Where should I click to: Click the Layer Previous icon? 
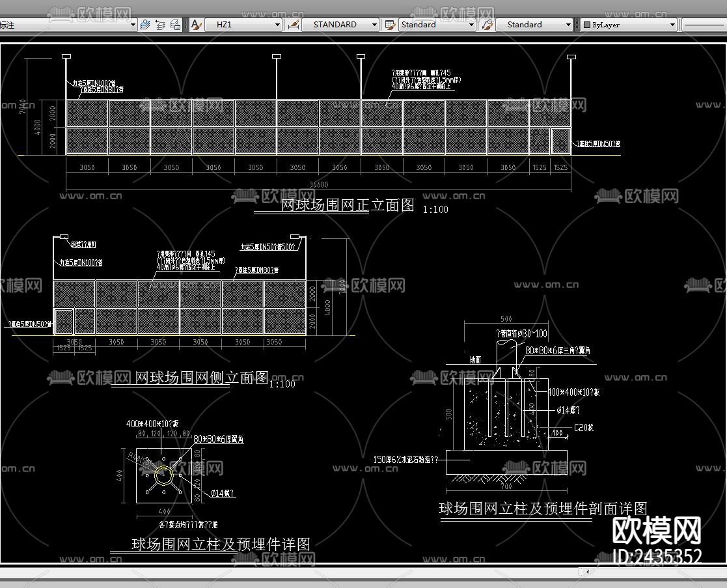[x=160, y=25]
